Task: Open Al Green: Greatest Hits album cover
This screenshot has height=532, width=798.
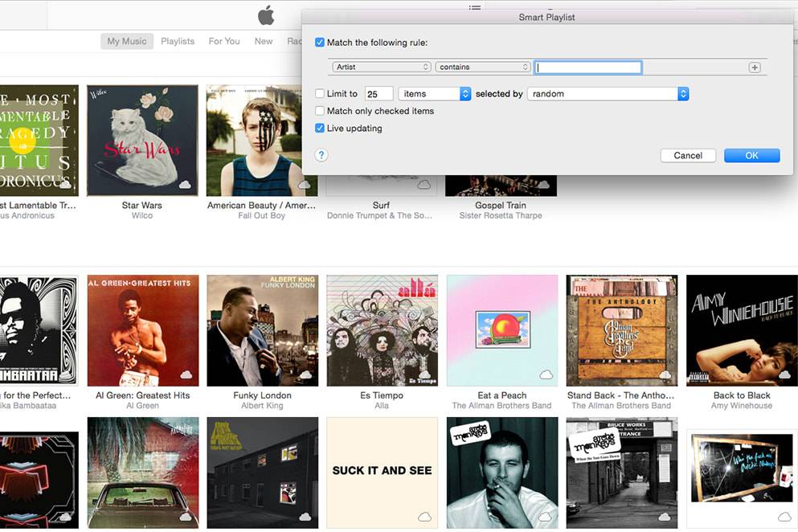Action: (143, 330)
